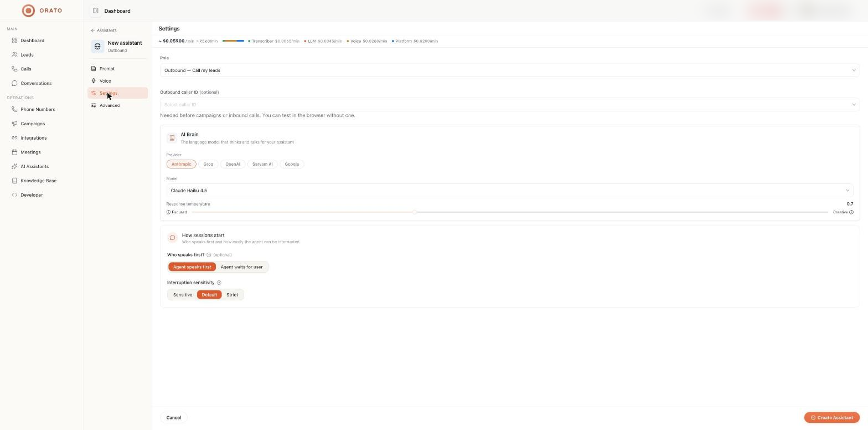868x430 pixels.
Task: Click the Knowledge Base book icon
Action: pyautogui.click(x=14, y=181)
